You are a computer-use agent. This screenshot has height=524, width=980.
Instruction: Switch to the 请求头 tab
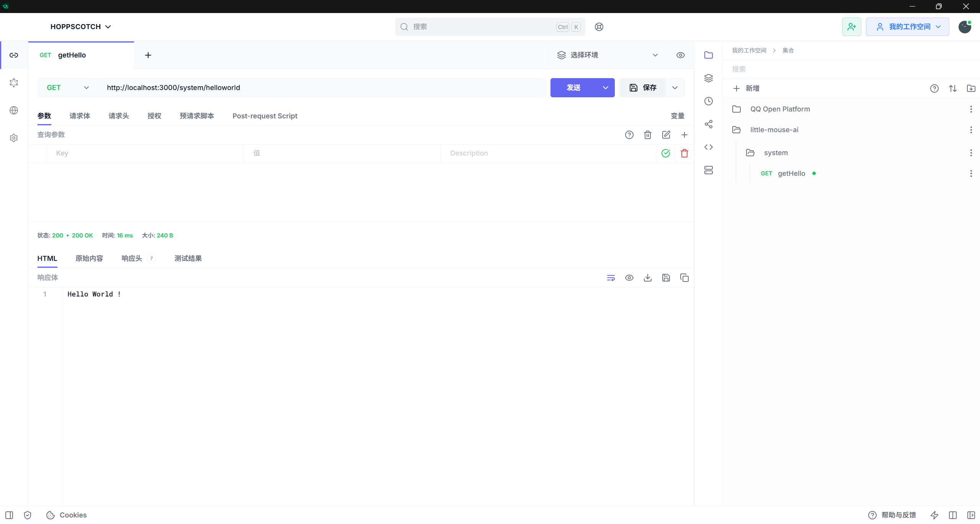pos(119,116)
